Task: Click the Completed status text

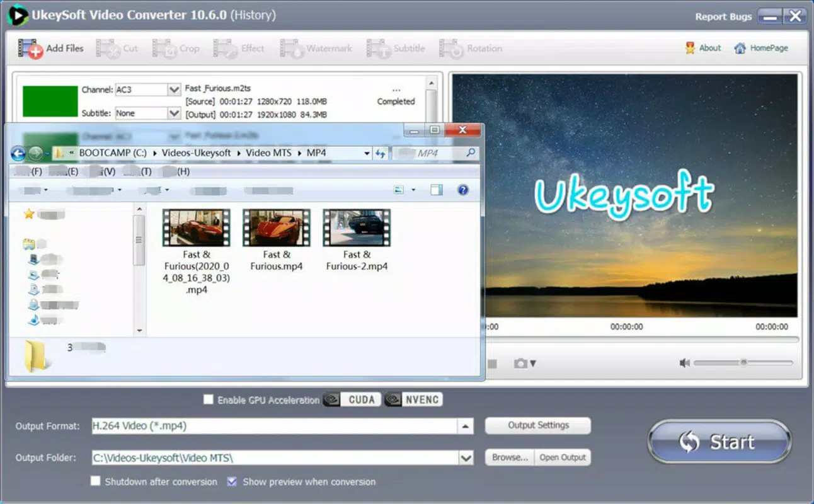Action: click(396, 101)
